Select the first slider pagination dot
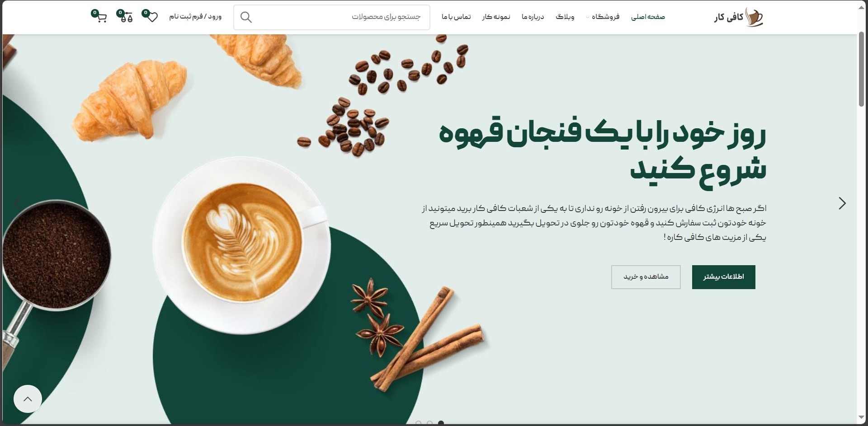The width and height of the screenshot is (868, 426). pos(418,423)
